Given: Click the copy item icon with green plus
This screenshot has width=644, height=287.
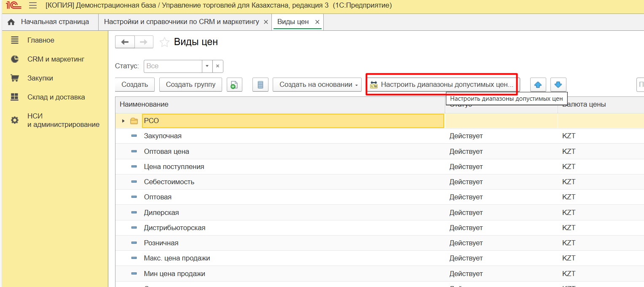Looking at the screenshot, I should click(234, 85).
